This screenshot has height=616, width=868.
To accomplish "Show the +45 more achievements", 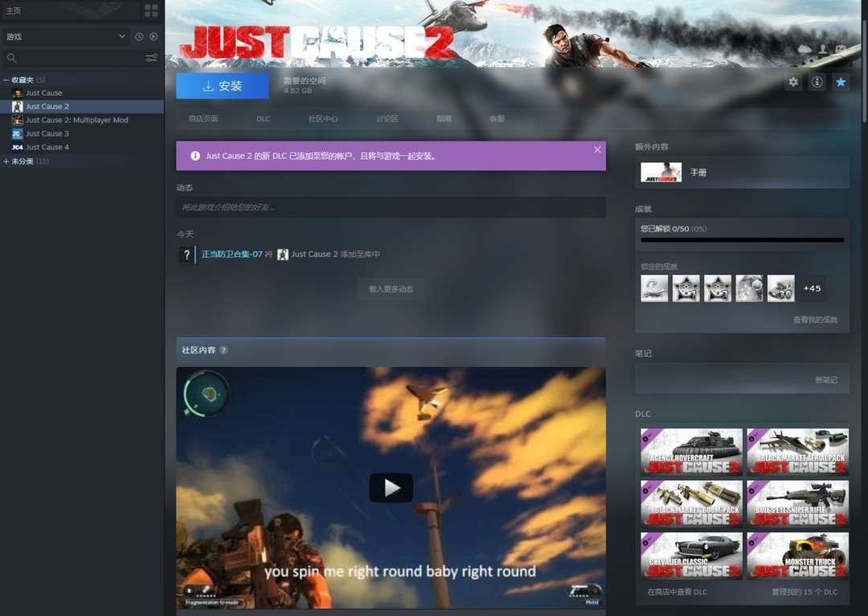I will pos(812,288).
